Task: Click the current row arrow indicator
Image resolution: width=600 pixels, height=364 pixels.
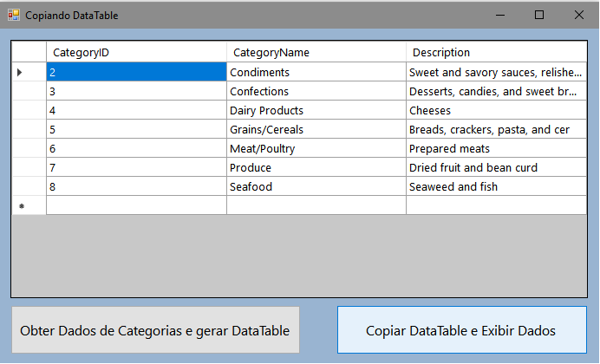Action: 20,72
